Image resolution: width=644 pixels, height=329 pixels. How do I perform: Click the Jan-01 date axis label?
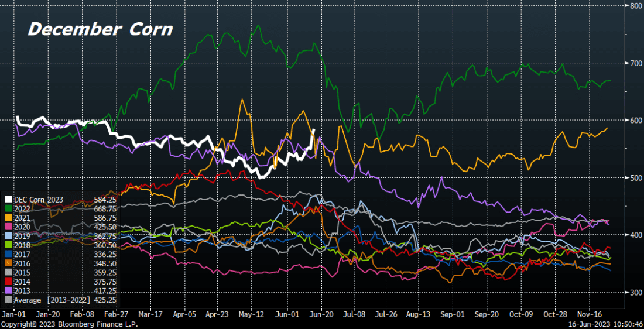(13, 314)
